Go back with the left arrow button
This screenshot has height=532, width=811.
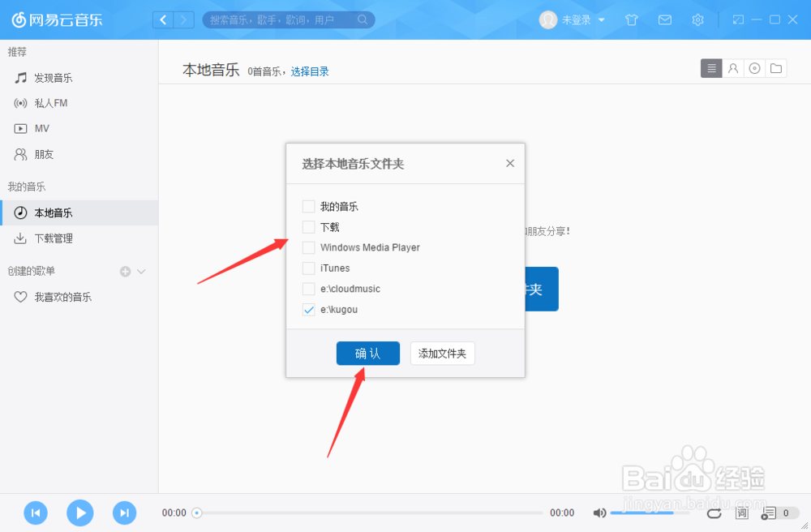click(x=163, y=19)
